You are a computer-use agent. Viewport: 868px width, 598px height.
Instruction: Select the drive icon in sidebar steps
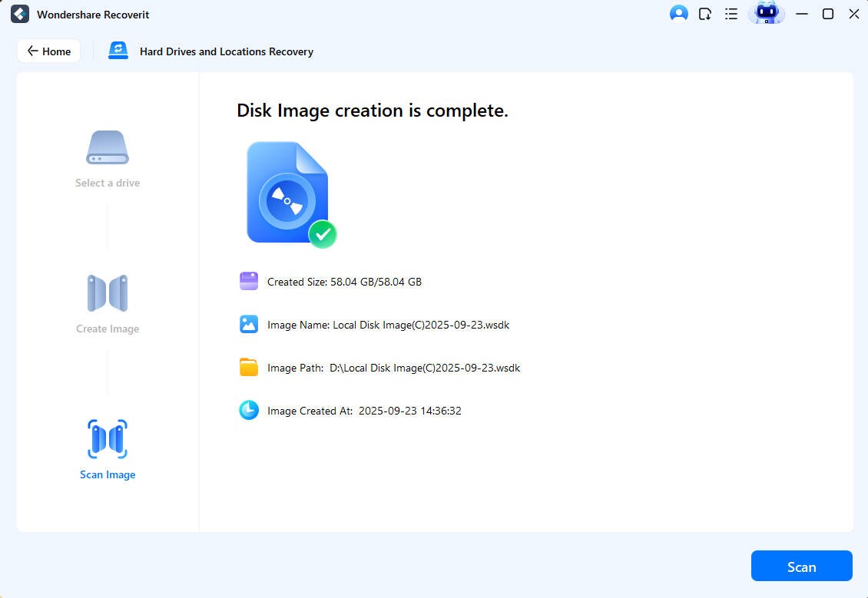point(108,147)
